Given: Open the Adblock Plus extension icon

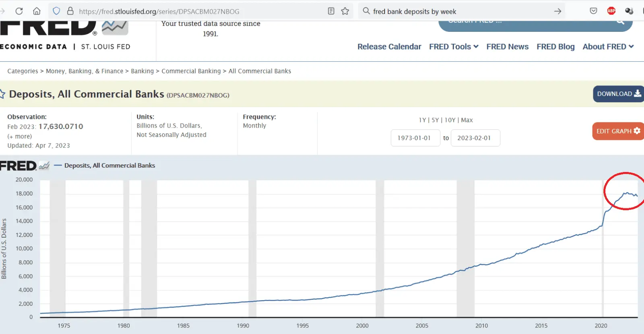Looking at the screenshot, I should (x=611, y=11).
